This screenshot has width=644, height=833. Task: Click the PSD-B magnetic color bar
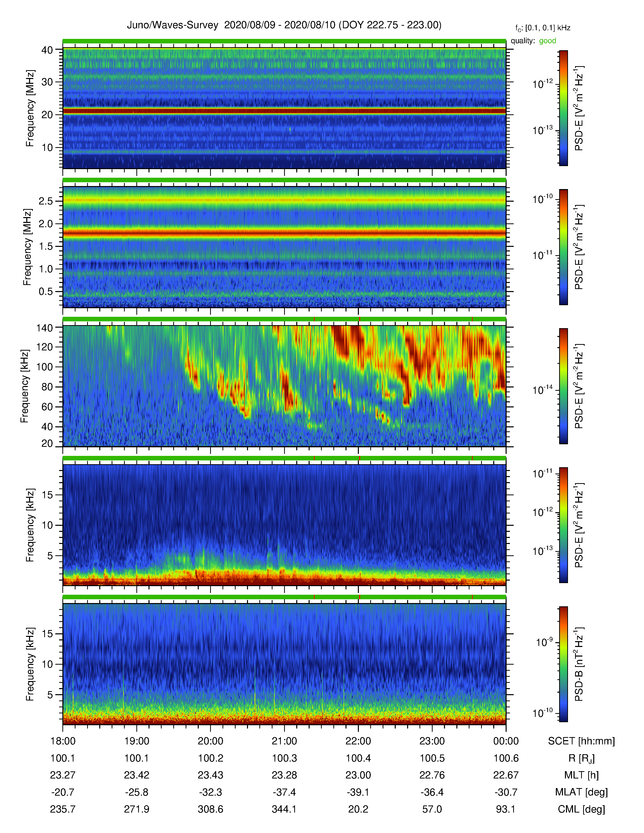point(563,664)
